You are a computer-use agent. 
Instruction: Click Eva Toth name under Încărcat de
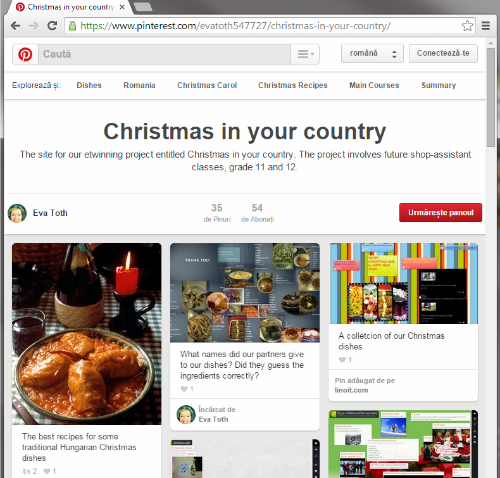point(213,419)
